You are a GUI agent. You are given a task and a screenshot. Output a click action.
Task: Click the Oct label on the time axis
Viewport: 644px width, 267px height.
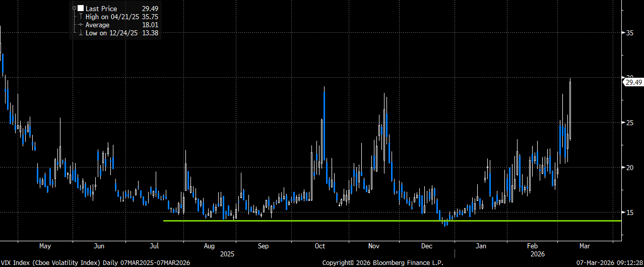pos(319,246)
